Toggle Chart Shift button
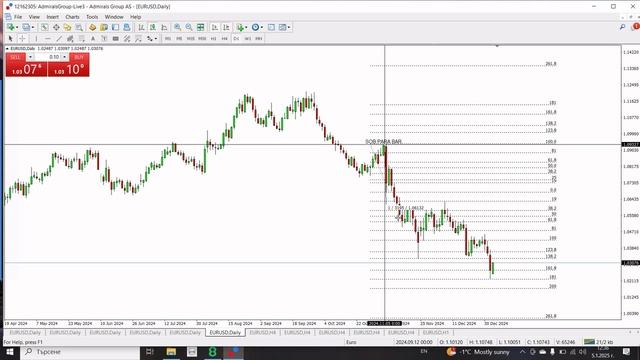This screenshot has height=360, width=640. tap(226, 27)
